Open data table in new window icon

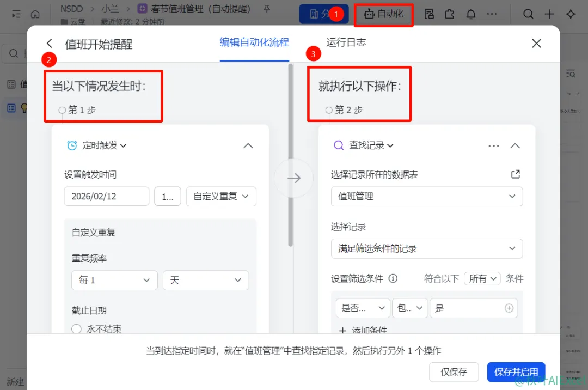[516, 174]
